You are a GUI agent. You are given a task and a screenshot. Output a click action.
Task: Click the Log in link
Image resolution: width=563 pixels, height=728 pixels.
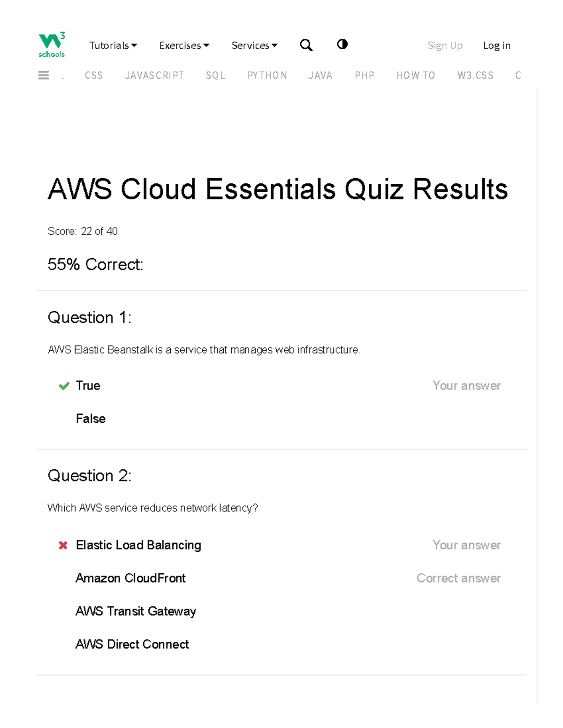[496, 45]
